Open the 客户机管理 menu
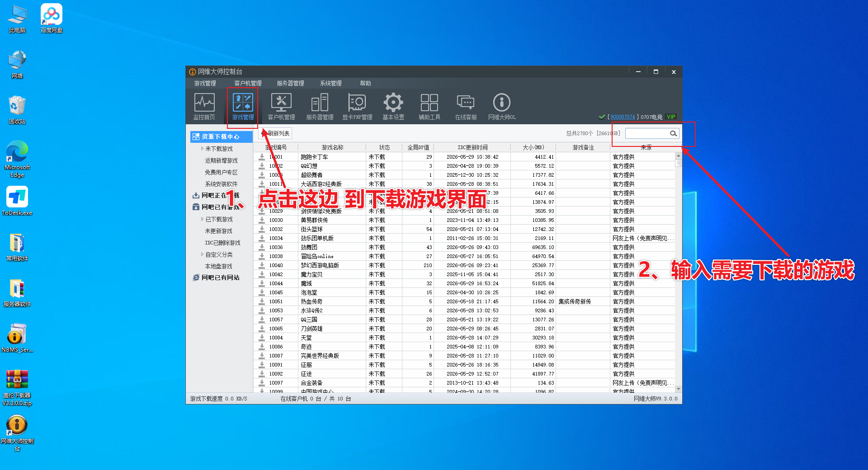Screen dimensions: 868x470 248,83
